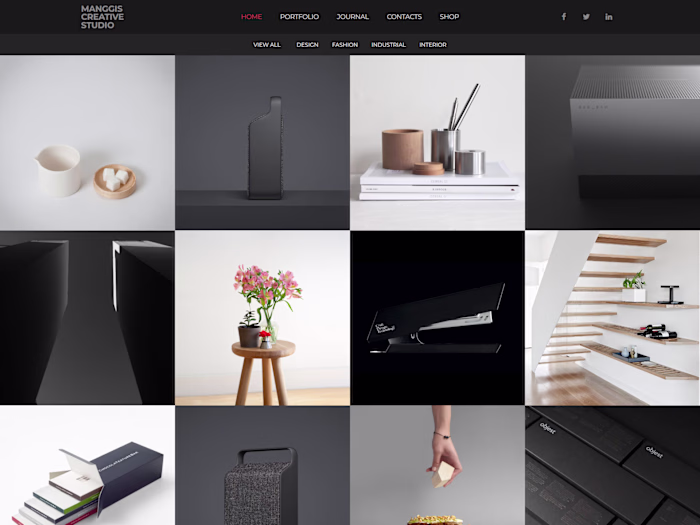Screen dimensions: 700x525
Task: Open the hand holding wooden cube thumbnail
Action: coord(438,465)
